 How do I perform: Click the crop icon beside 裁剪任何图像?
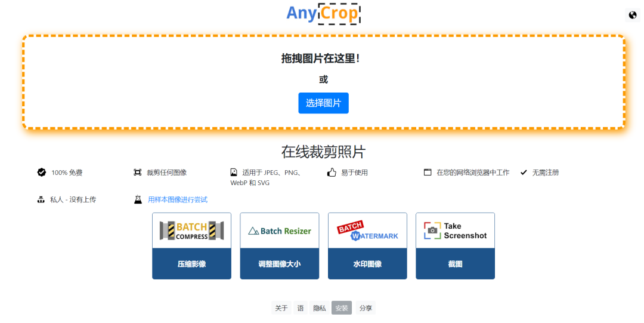(138, 173)
